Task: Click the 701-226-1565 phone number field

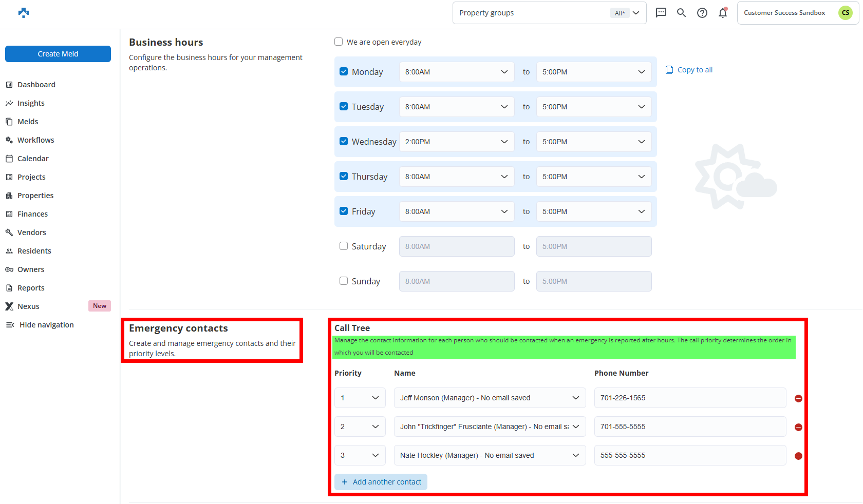Action: (x=689, y=398)
